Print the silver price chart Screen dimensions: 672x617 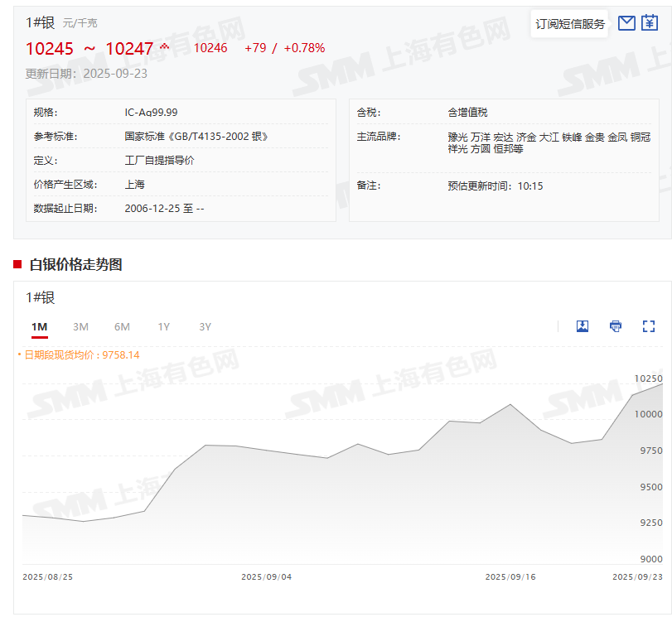click(616, 326)
